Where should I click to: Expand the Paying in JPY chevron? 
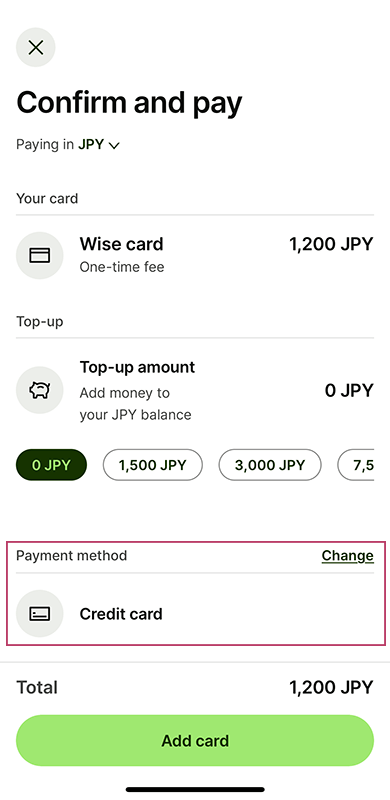pyautogui.click(x=114, y=145)
